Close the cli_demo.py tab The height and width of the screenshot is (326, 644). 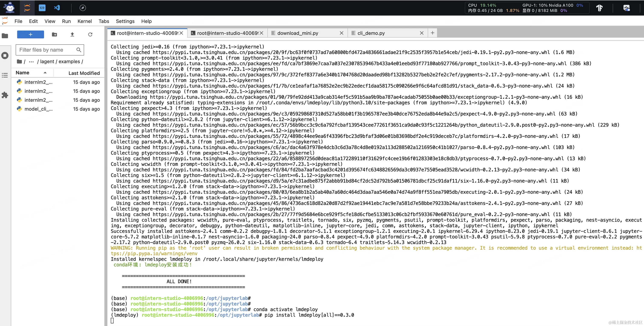[421, 33]
